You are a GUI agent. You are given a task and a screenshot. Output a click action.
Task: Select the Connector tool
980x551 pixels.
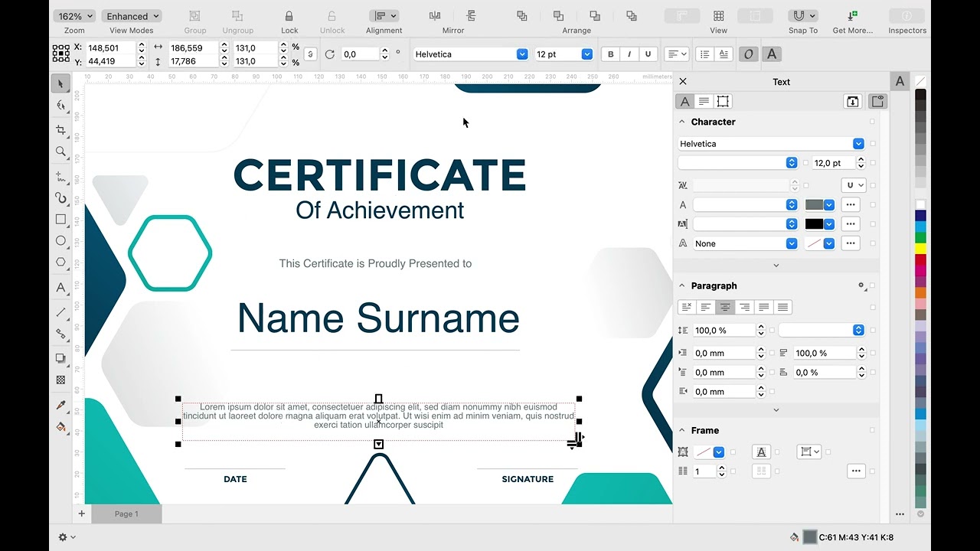pos(60,334)
